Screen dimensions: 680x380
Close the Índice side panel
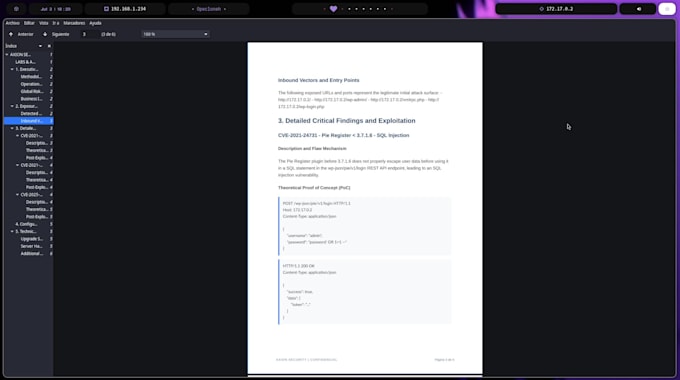click(x=49, y=46)
